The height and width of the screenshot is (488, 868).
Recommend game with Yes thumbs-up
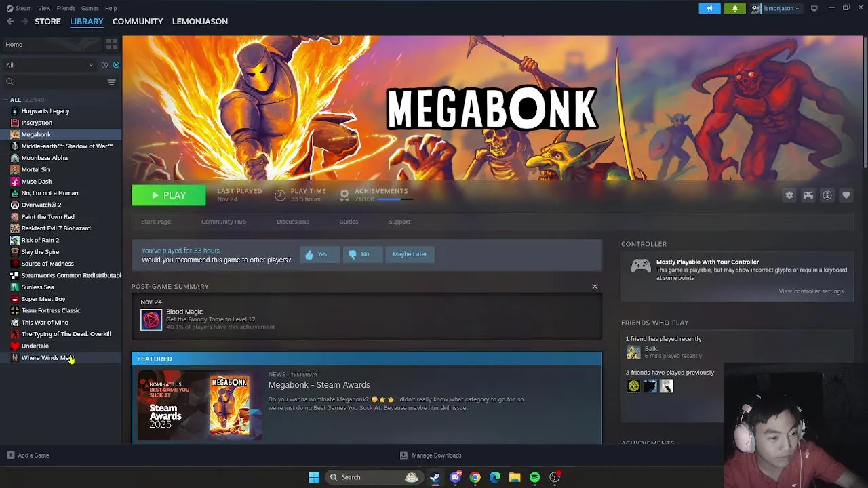(x=319, y=254)
